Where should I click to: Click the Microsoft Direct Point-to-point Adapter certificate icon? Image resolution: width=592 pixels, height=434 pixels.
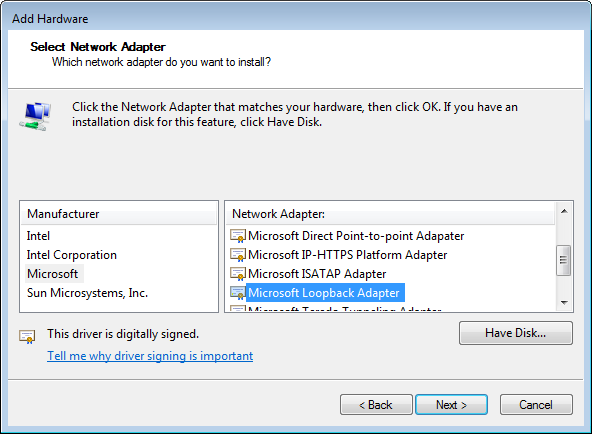click(x=238, y=236)
